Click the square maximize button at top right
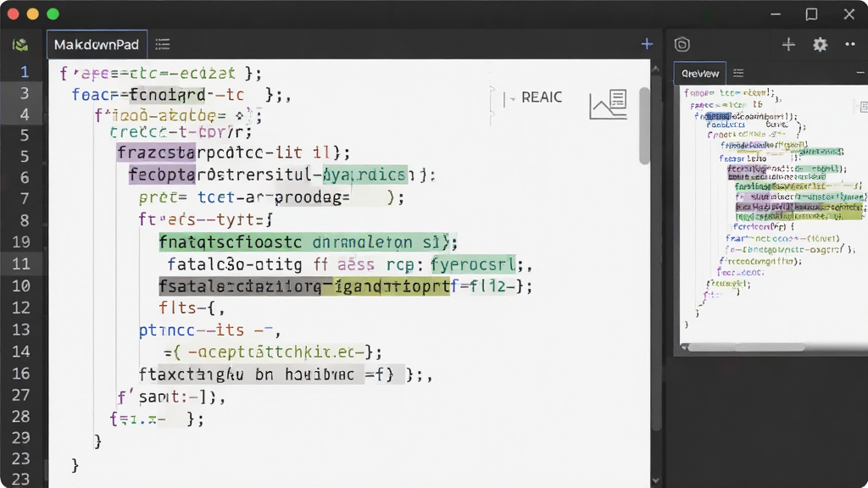Image resolution: width=868 pixels, height=488 pixels. [811, 14]
